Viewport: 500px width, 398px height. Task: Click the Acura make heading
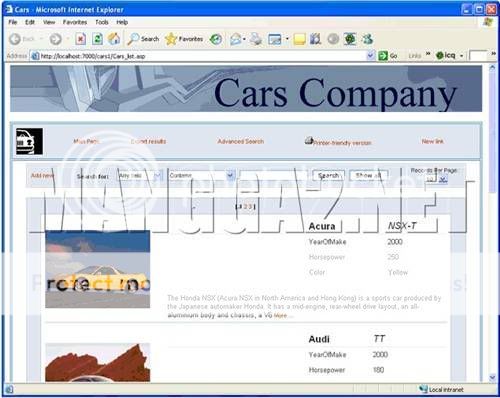click(322, 226)
